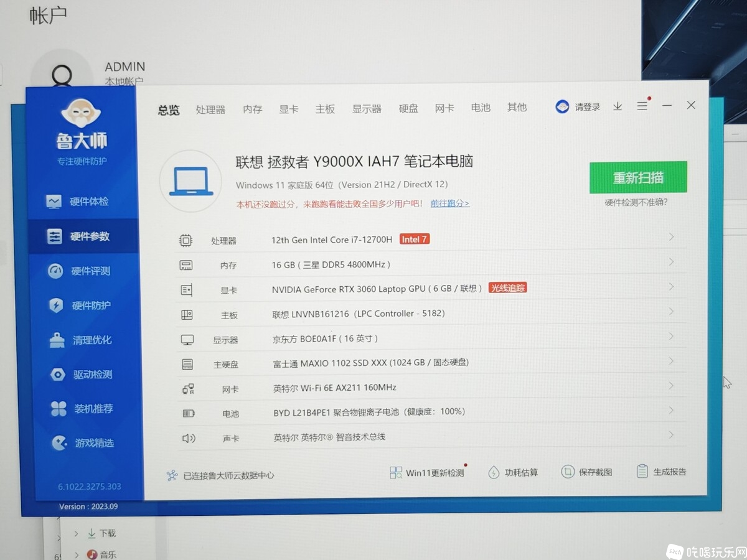Click the download arrow icon in title bar
747x560 pixels.
618,106
